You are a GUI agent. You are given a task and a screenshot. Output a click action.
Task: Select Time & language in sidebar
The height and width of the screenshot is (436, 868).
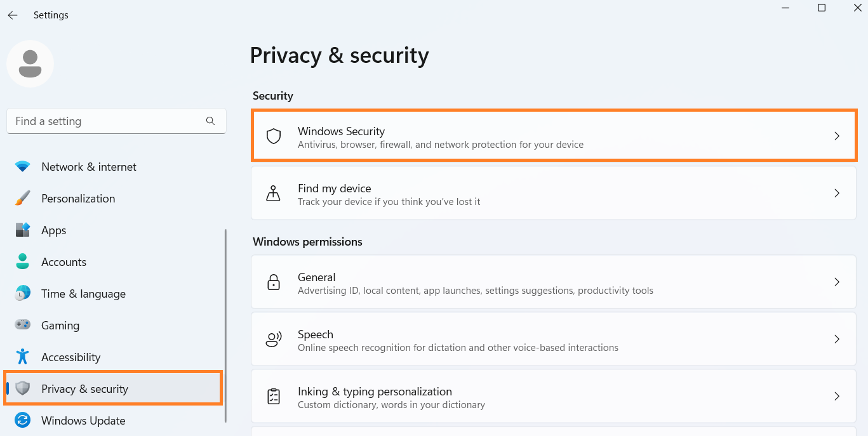click(83, 294)
